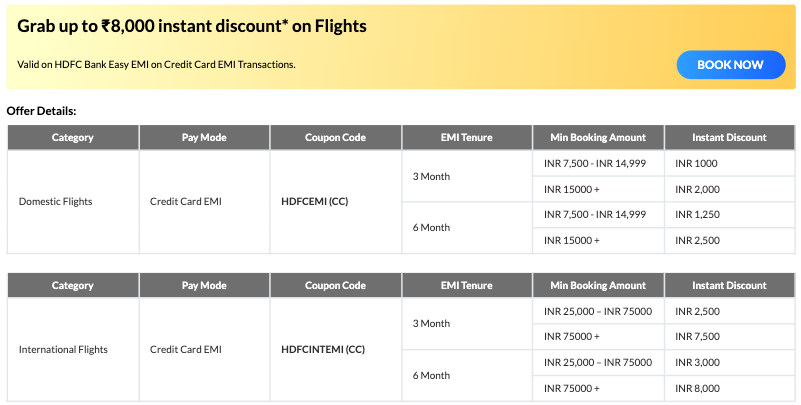Click the HDFCINTEMI (CC) coupon code
The image size is (801, 405).
323,350
